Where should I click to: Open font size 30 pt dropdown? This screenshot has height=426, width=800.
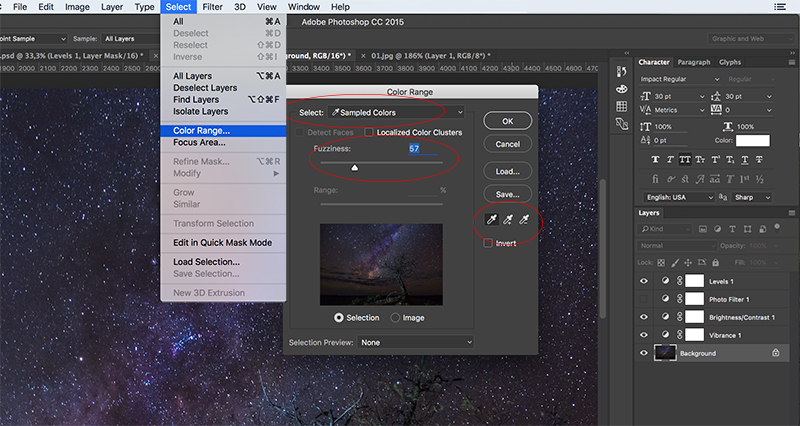pyautogui.click(x=679, y=96)
